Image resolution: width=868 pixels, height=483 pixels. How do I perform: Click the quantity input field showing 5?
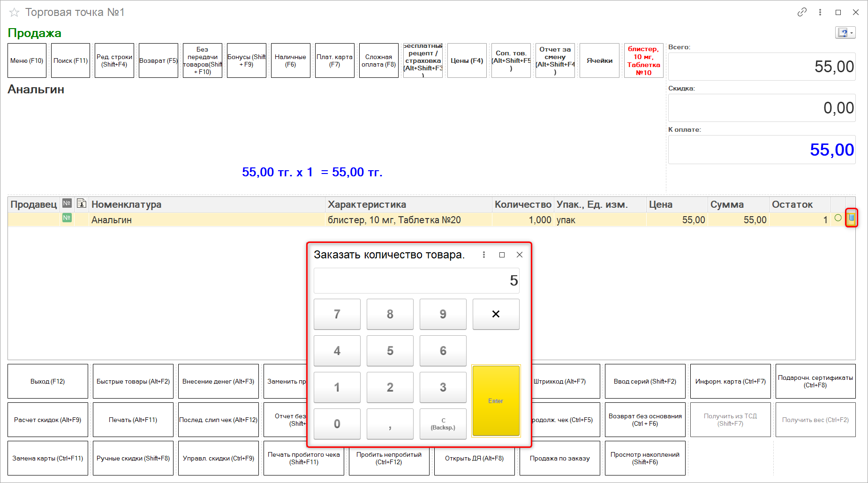416,280
